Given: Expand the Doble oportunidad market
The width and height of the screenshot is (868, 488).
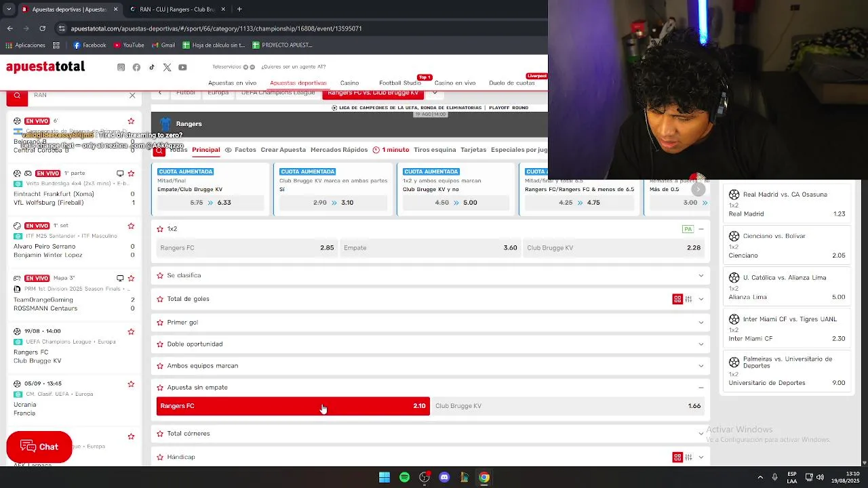Looking at the screenshot, I should pyautogui.click(x=701, y=344).
